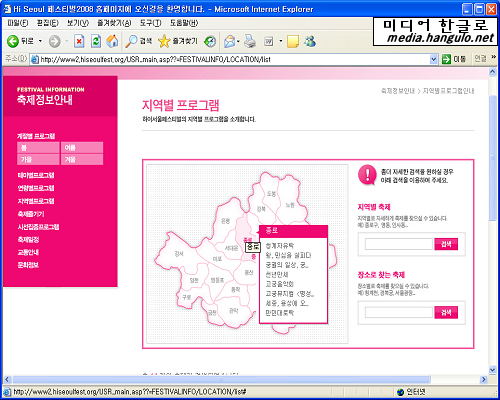Open the 도구(T) menu
The width and height of the screenshot is (500, 400).
point(151,23)
